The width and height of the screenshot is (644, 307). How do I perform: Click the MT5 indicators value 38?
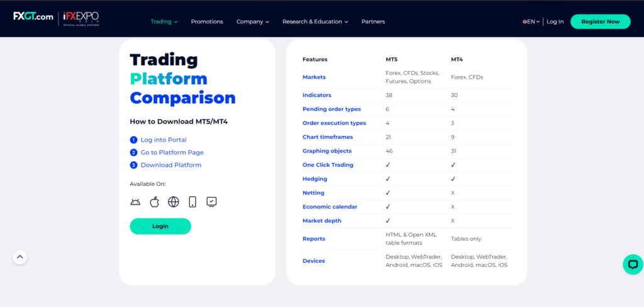tap(389, 96)
